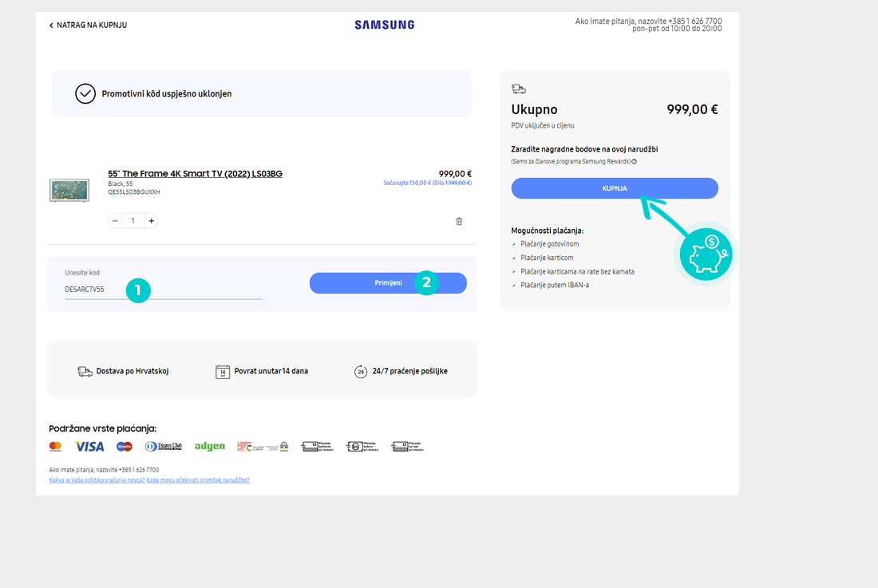
Task: Focus the TV quantity field
Action: coord(132,221)
